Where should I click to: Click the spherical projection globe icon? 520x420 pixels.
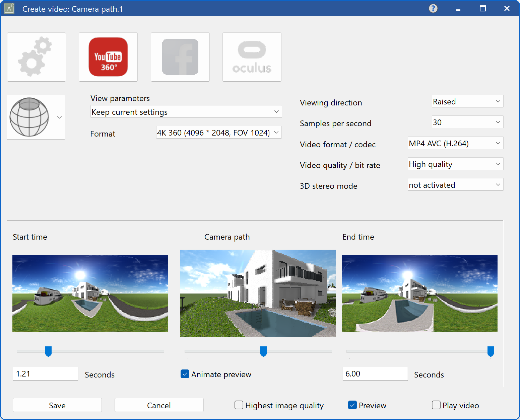tap(30, 117)
